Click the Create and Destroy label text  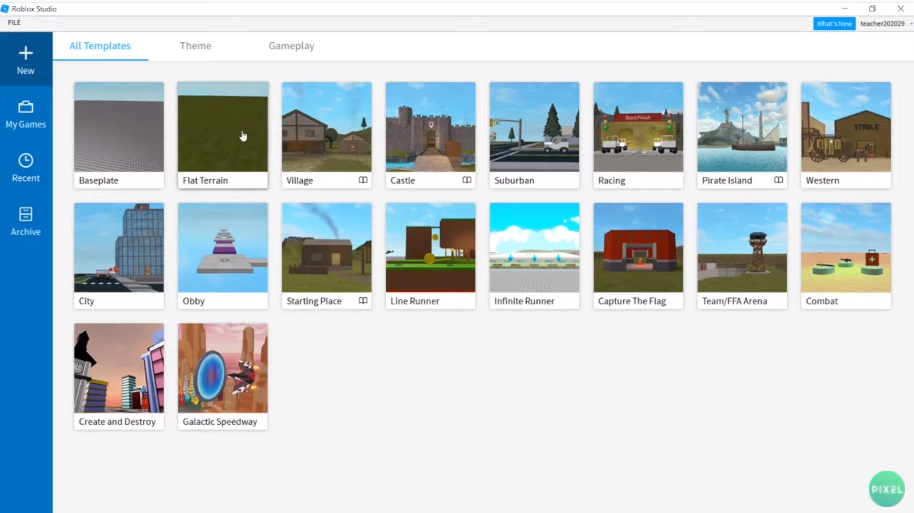117,422
